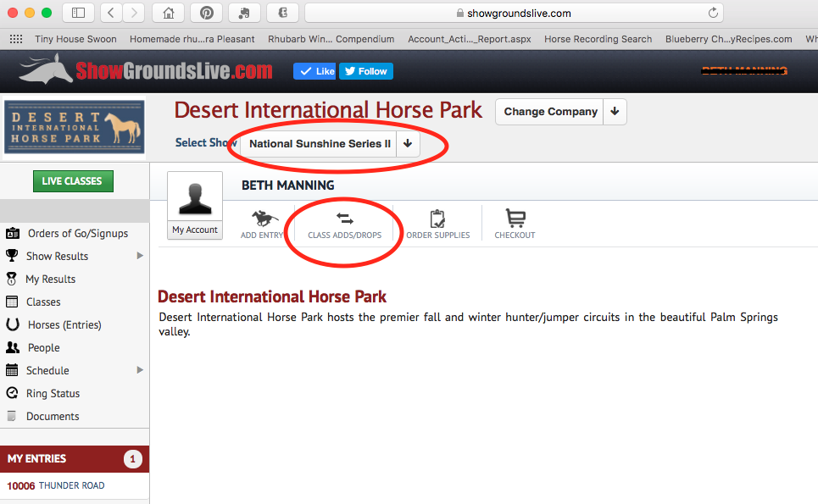This screenshot has height=504, width=818.
Task: Click the Facebook Like button
Action: tap(314, 71)
